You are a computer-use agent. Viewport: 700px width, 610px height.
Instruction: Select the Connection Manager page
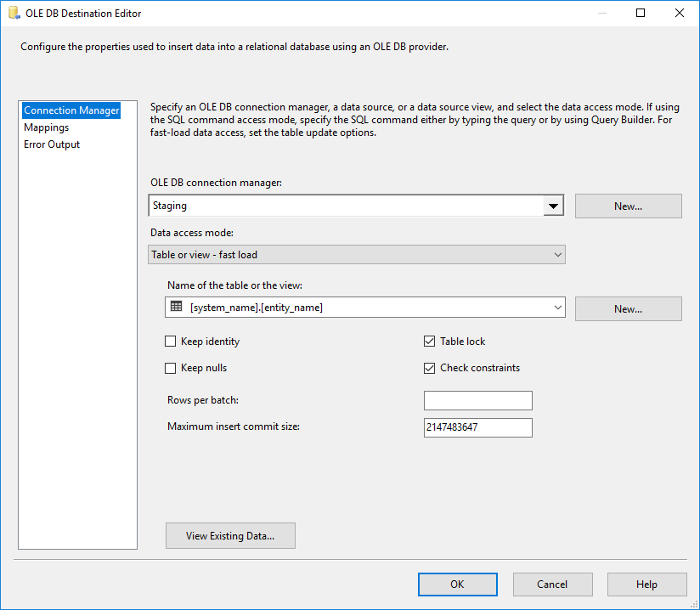point(71,110)
